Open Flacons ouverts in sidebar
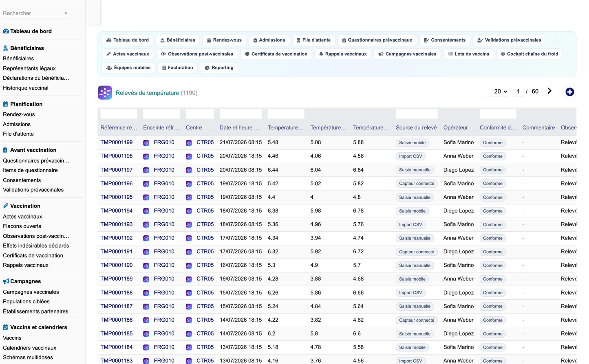Image resolution: width=589 pixels, height=364 pixels. 22,226
